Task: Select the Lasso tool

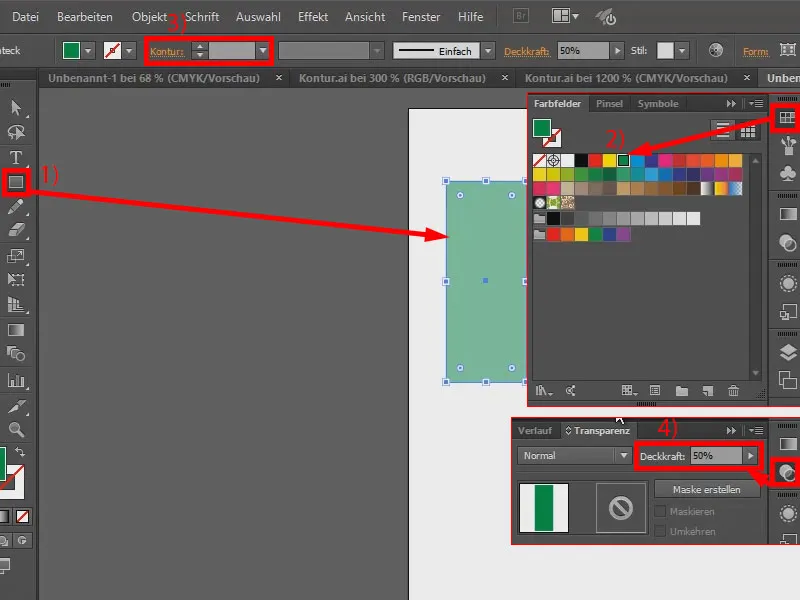Action: tap(16, 133)
